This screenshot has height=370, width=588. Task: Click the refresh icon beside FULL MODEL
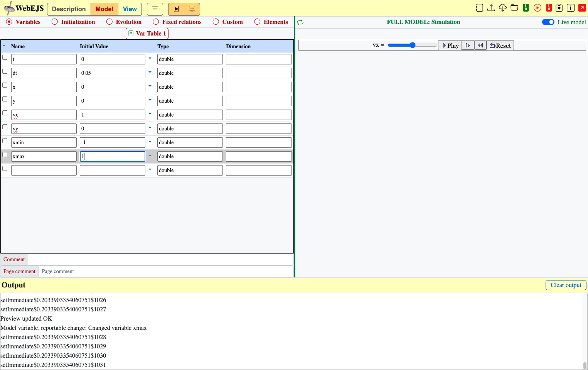(x=300, y=22)
